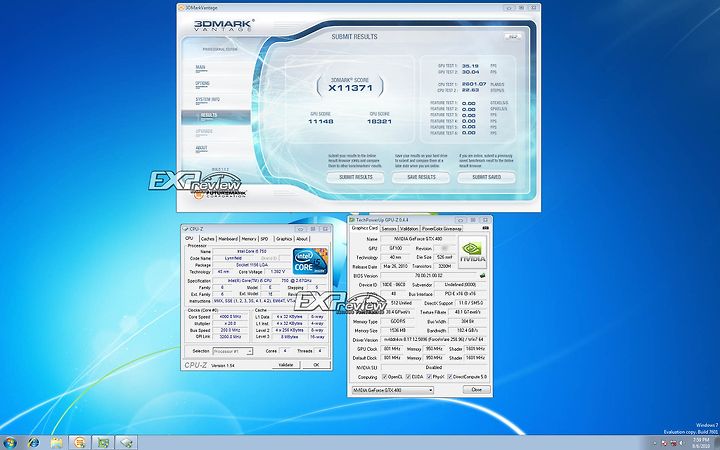Click CPU Test 1 value 2601.07
The width and height of the screenshot is (720, 450).
tap(474, 84)
